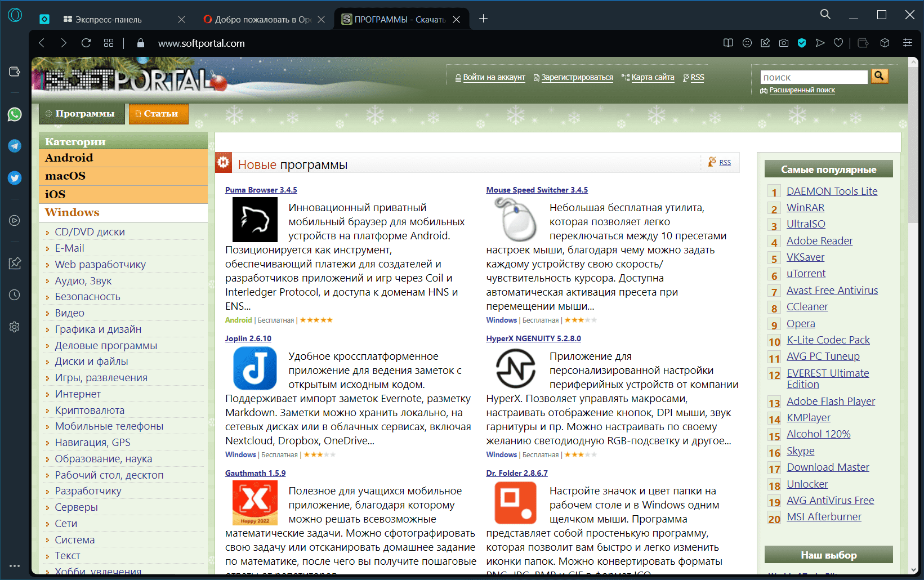Select the macOS category
Screen dimensions: 924x580
pos(123,176)
